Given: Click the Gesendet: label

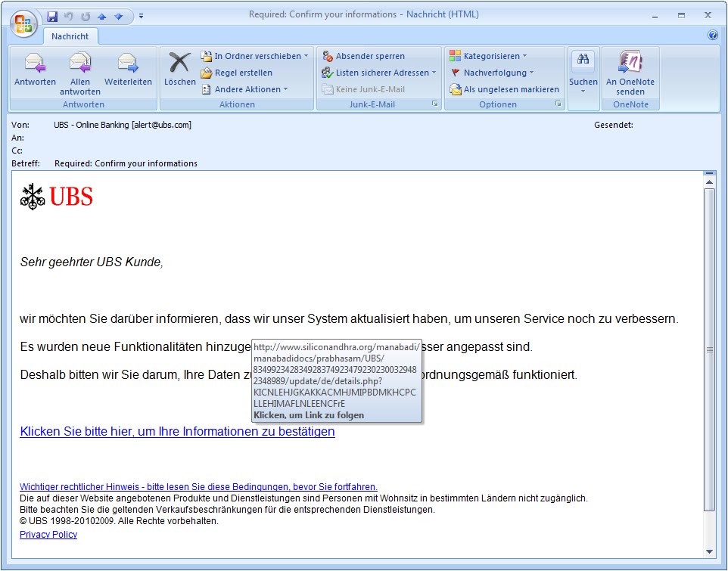Looking at the screenshot, I should (x=613, y=125).
